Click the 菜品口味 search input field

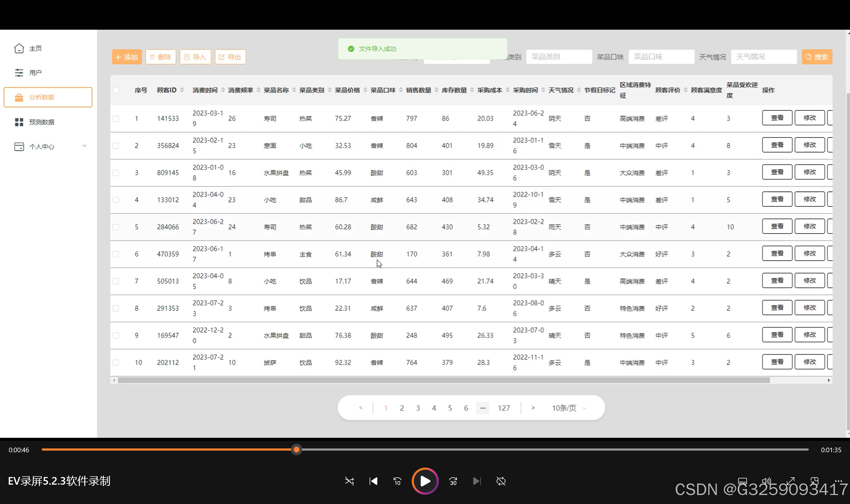[661, 57]
